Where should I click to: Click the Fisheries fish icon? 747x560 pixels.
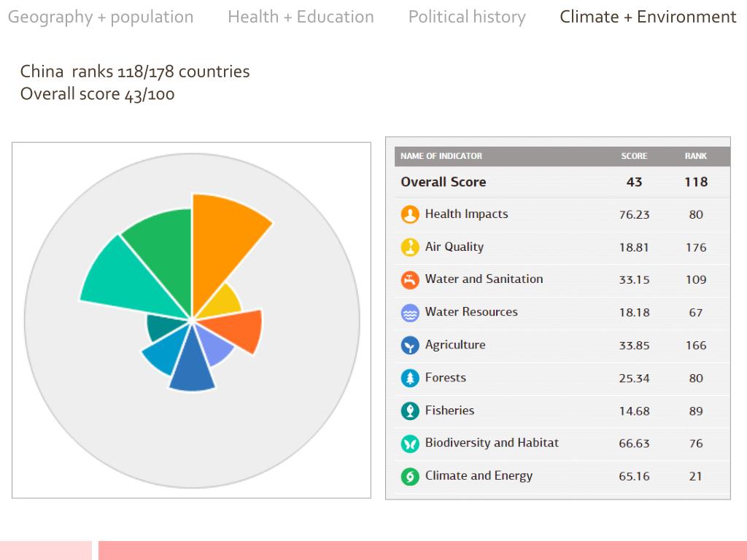410,411
